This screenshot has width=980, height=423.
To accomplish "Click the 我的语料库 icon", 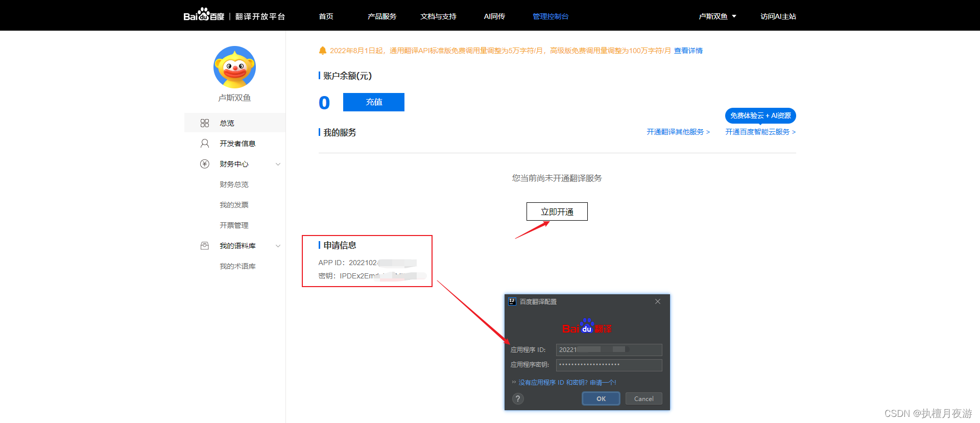I will coord(205,246).
